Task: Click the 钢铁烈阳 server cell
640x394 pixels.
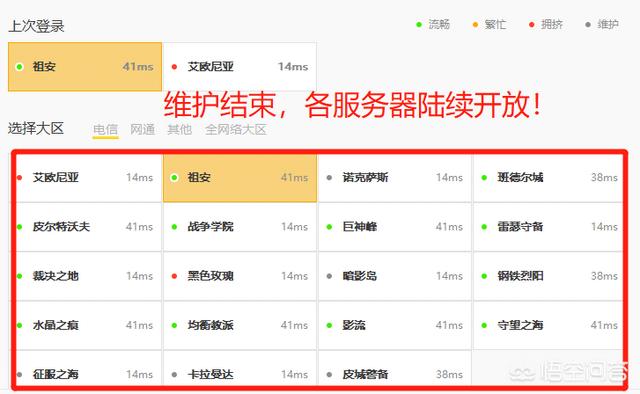Action: pyautogui.click(x=548, y=276)
